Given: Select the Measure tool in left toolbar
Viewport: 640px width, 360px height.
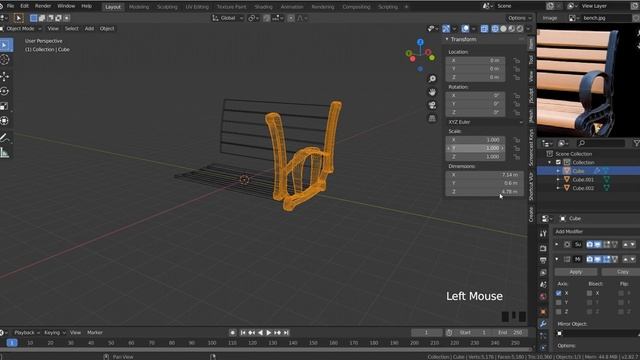Looking at the screenshot, I should 5,153.
